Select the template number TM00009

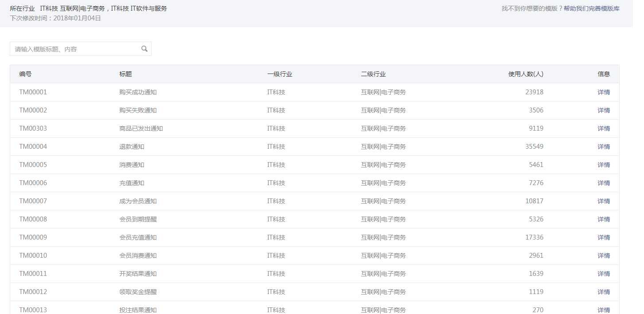point(33,237)
